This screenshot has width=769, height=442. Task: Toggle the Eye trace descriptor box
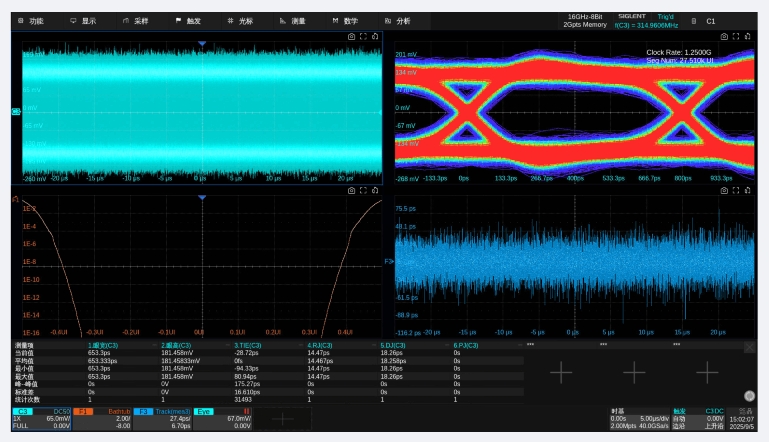(224, 418)
